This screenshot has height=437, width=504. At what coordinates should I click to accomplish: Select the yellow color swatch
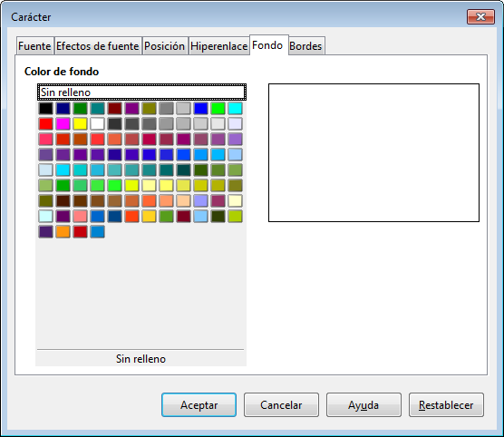80,124
